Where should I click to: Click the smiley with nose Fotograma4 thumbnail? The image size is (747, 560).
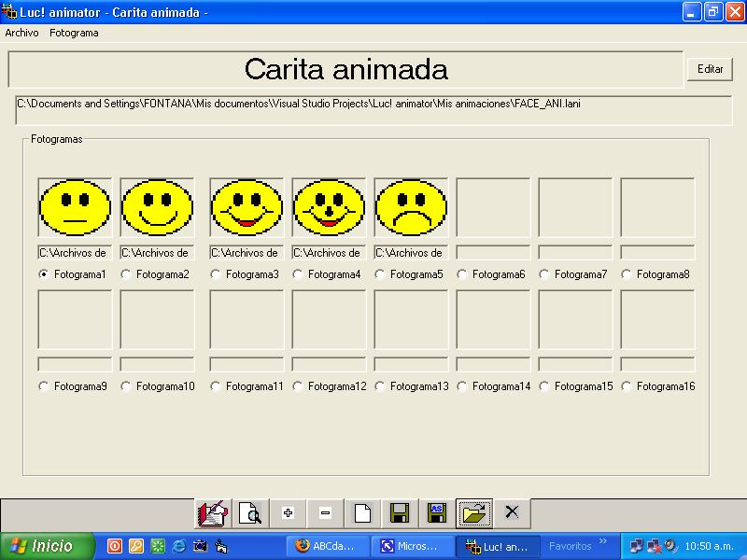coord(329,207)
